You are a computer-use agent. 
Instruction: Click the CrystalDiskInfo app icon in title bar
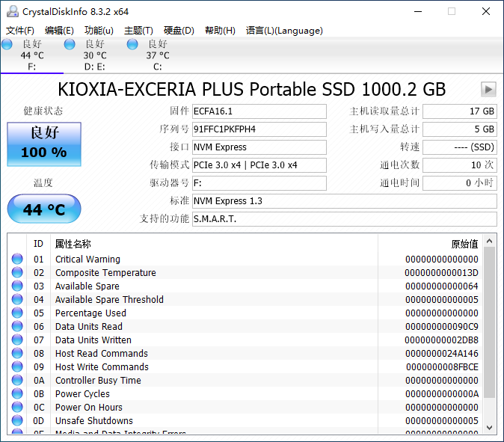pyautogui.click(x=13, y=11)
